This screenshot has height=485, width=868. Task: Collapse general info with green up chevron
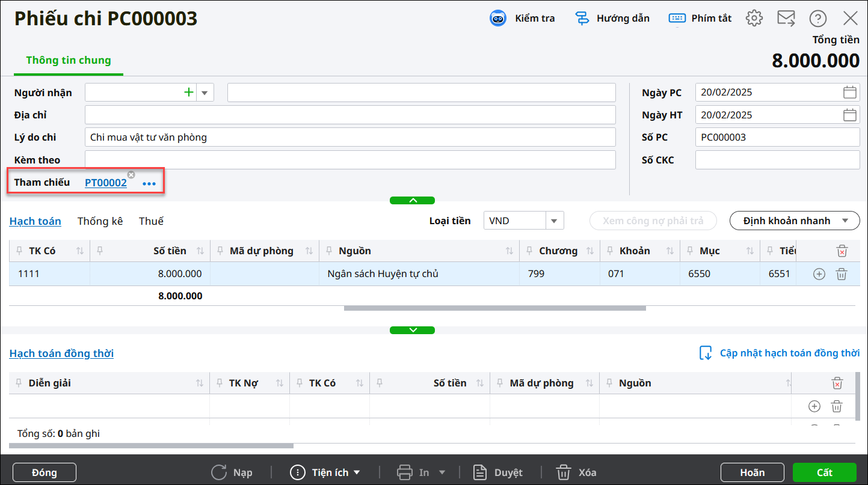pyautogui.click(x=412, y=200)
